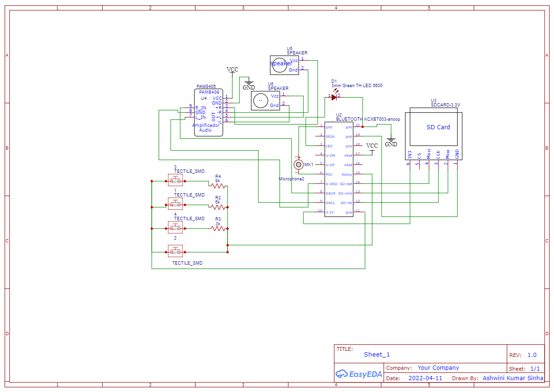Select the D1 green LED symbol

coord(334,97)
